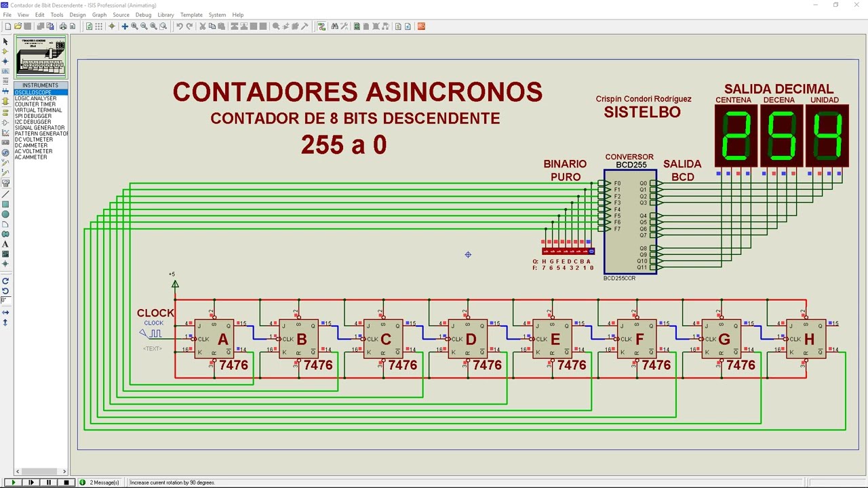Select the Selection arrow mode tool
The height and width of the screenshot is (488, 868).
5,41
